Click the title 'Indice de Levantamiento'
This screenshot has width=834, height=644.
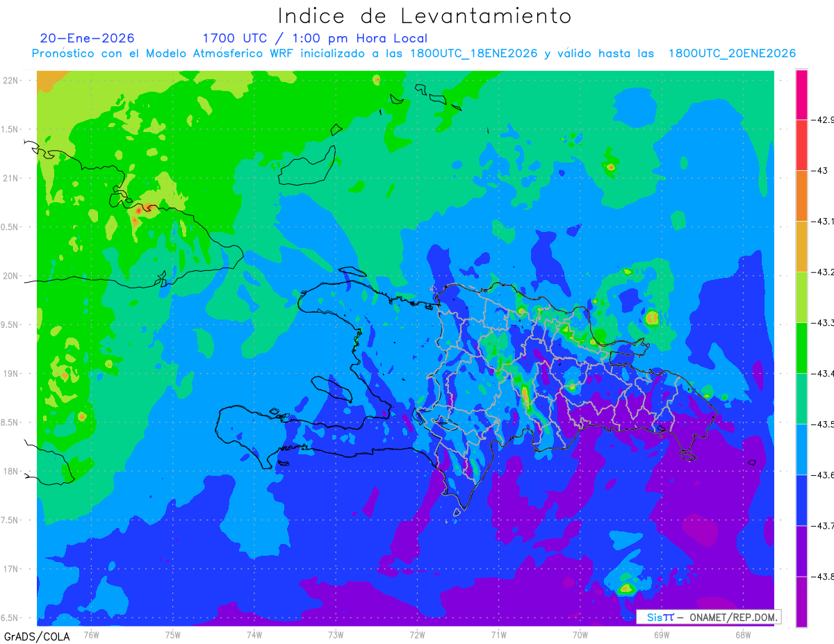tap(425, 16)
